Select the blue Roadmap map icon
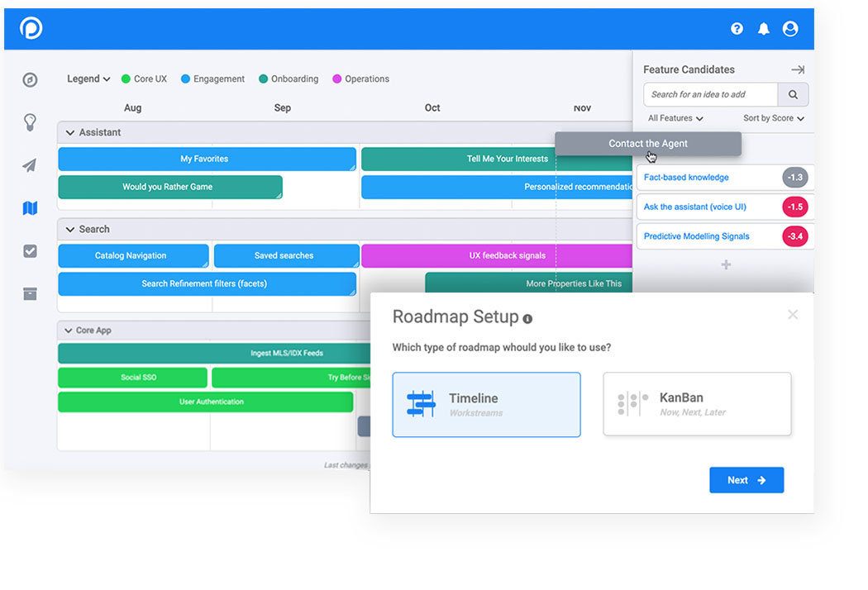 pos(30,208)
